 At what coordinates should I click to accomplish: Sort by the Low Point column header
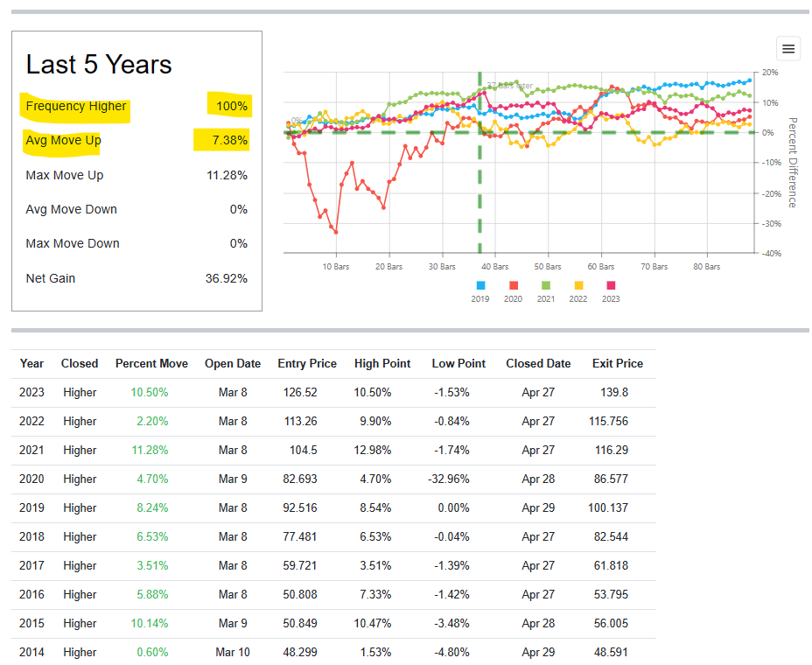(x=458, y=364)
